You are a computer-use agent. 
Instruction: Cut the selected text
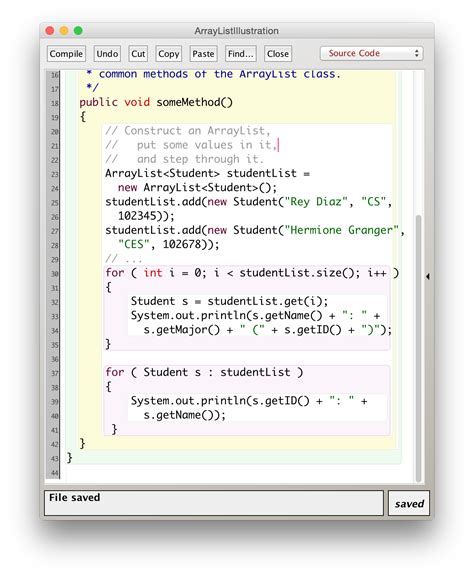pos(138,54)
